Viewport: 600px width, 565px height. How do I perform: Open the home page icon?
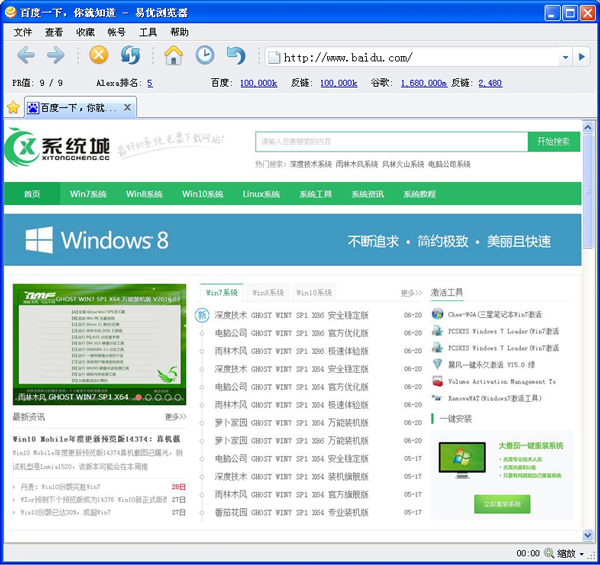pyautogui.click(x=174, y=55)
